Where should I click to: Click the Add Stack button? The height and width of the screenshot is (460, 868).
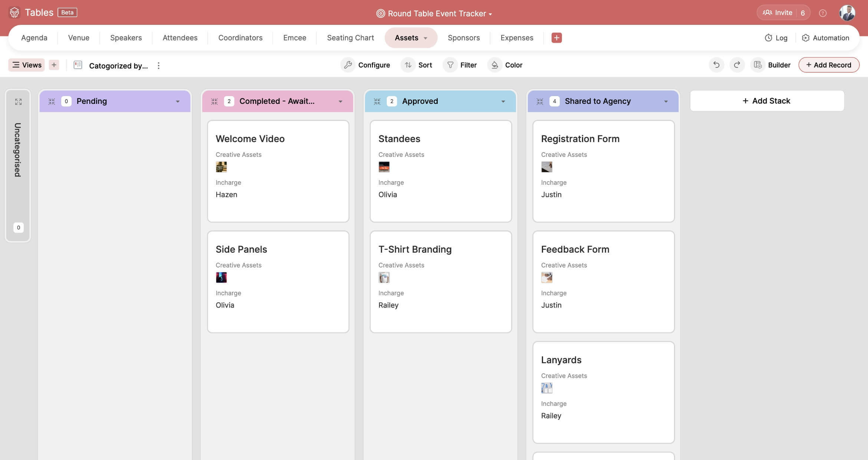click(767, 101)
